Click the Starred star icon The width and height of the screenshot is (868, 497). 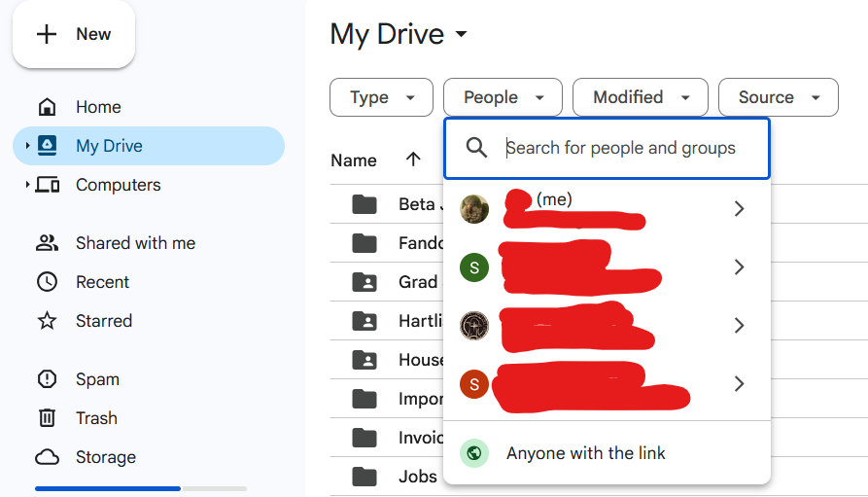47,321
